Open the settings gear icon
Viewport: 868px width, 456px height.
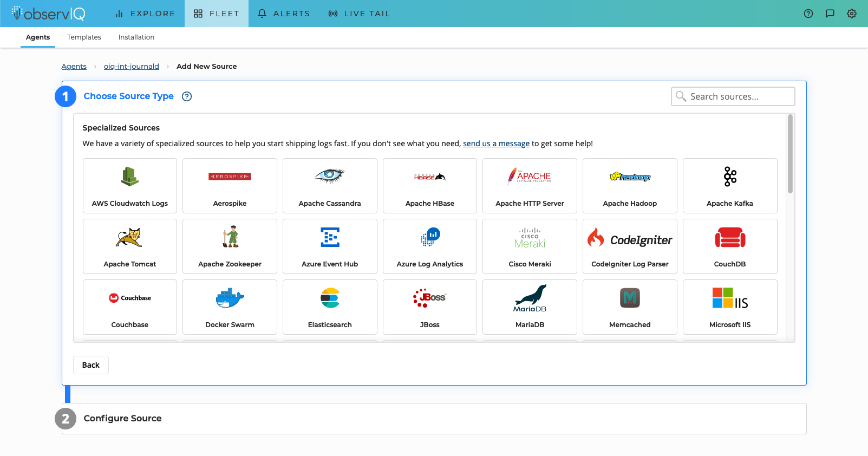pos(852,14)
